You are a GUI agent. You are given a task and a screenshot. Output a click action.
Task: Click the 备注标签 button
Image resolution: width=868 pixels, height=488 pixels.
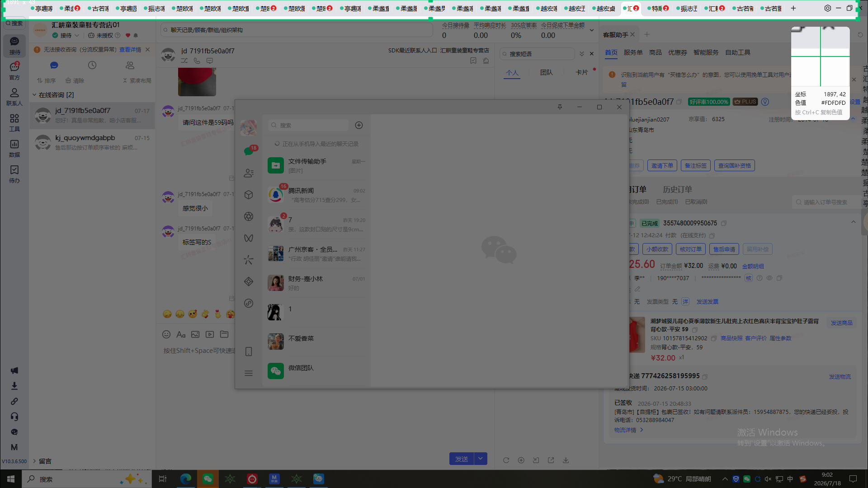pyautogui.click(x=695, y=166)
